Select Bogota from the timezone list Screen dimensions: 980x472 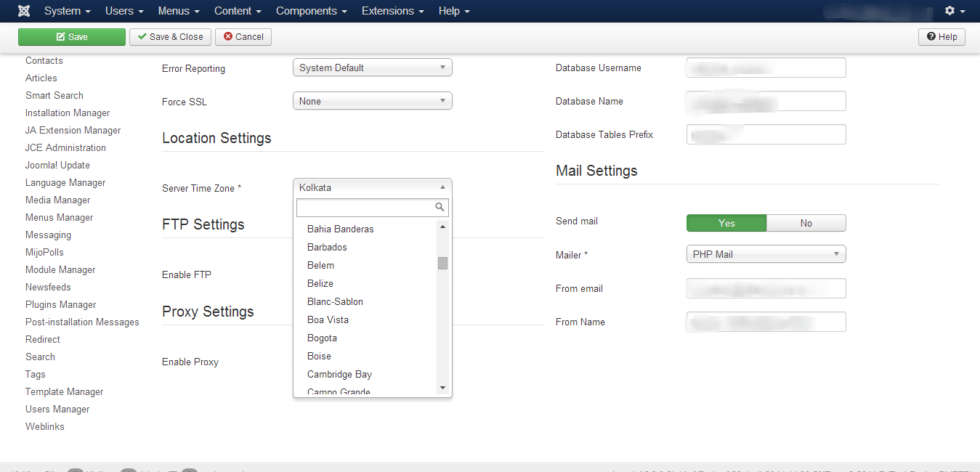(322, 338)
